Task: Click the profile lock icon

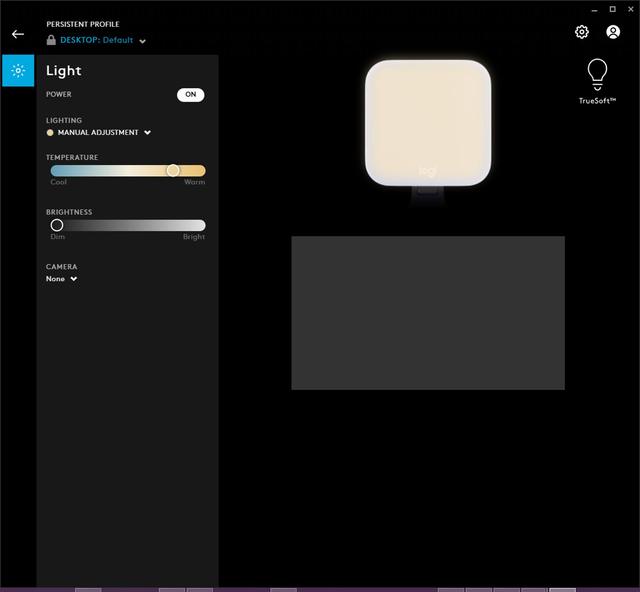Action: point(51,40)
